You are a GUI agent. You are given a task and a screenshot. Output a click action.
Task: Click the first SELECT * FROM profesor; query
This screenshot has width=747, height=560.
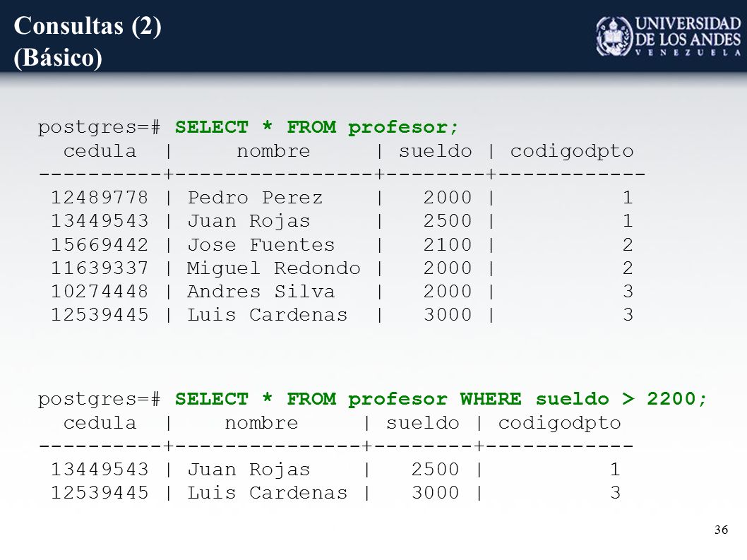tap(316, 127)
